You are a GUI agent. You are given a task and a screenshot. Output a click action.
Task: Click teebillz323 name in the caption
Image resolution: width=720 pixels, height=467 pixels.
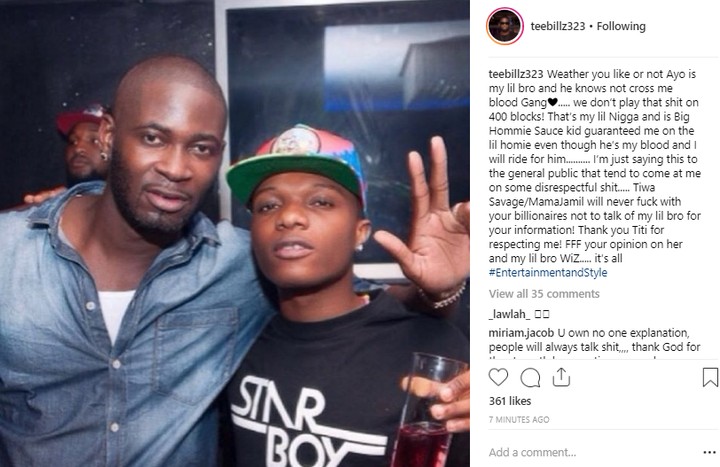pos(516,74)
